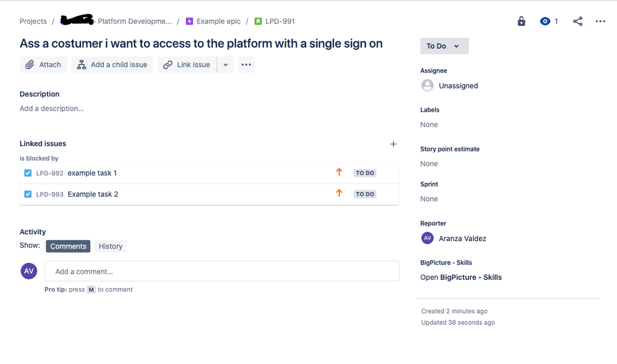
Task: Open the BigPicture - Skills link
Action: click(461, 277)
